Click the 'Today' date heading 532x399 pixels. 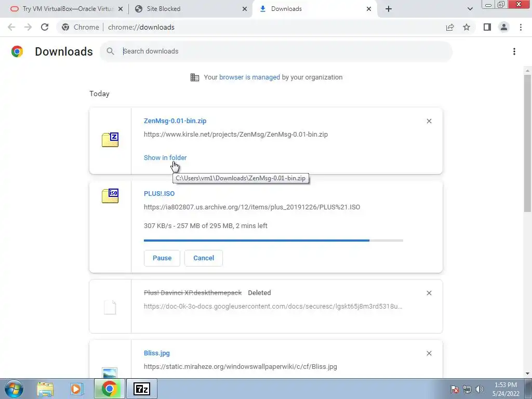coord(99,94)
